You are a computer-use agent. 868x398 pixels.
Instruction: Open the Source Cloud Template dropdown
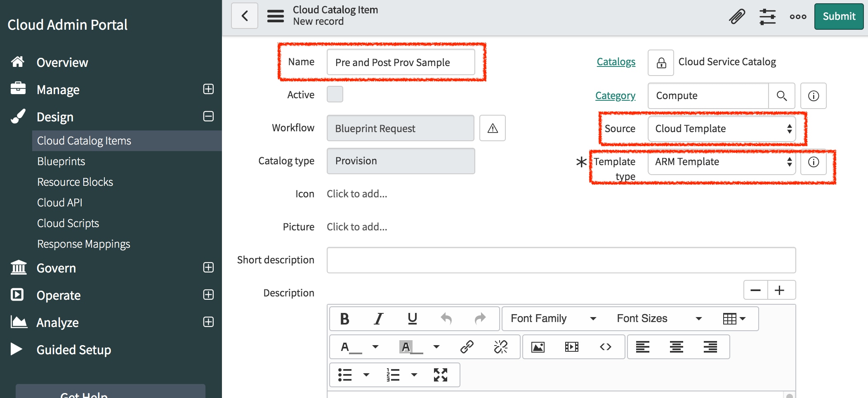click(722, 129)
